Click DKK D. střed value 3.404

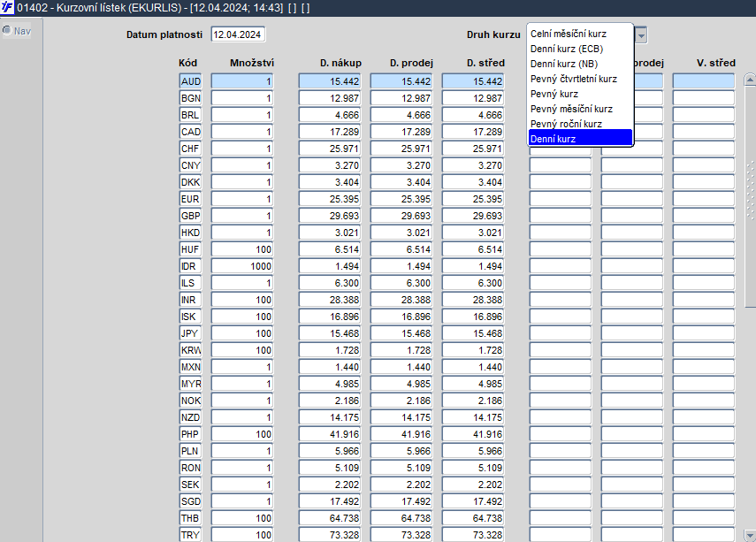[472, 182]
